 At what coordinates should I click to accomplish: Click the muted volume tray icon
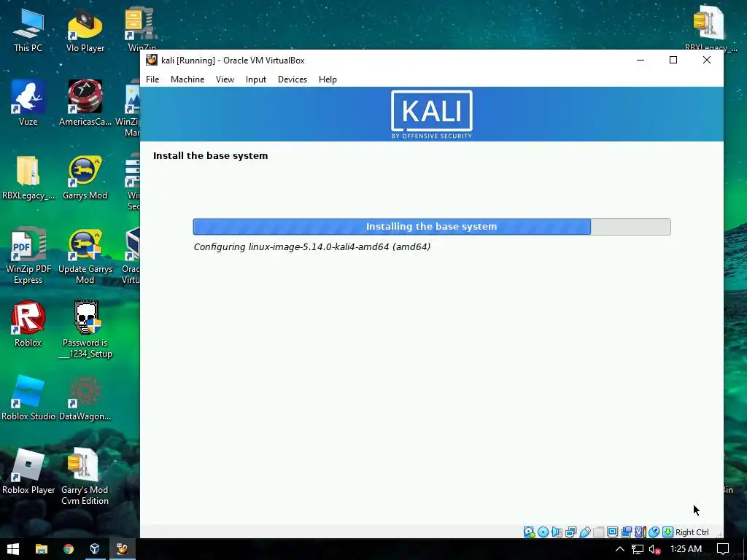point(655,549)
